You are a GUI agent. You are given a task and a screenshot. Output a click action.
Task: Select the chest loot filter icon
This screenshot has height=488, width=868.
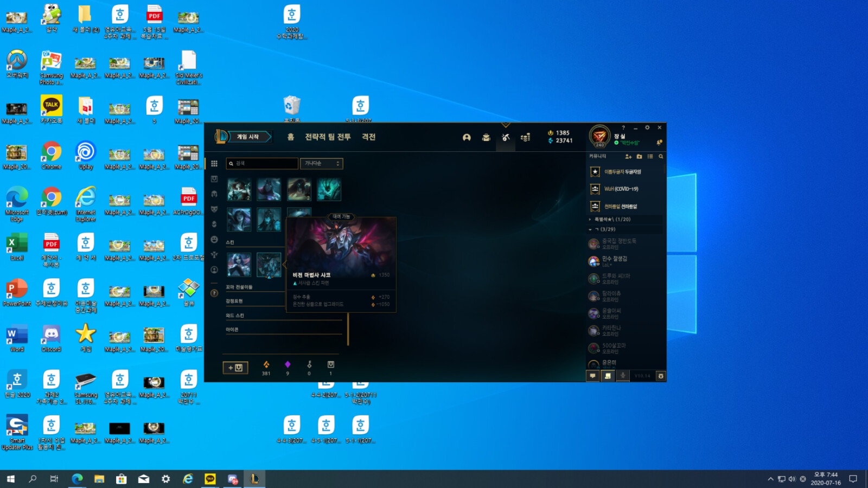[214, 178]
